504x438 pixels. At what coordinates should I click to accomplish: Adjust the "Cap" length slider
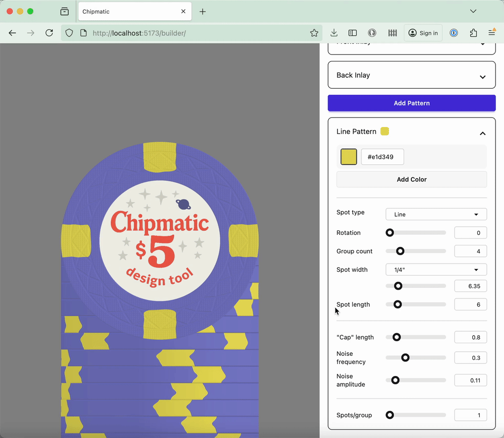coord(416,337)
